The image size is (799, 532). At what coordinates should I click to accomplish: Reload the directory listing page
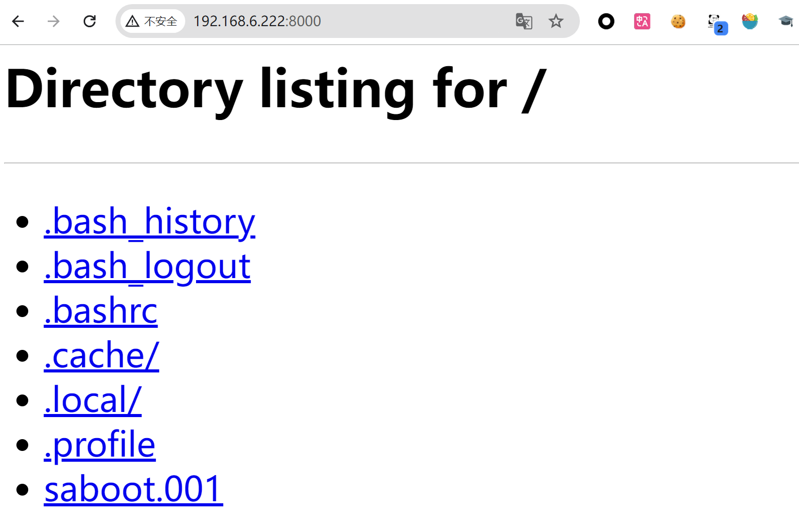pyautogui.click(x=90, y=21)
